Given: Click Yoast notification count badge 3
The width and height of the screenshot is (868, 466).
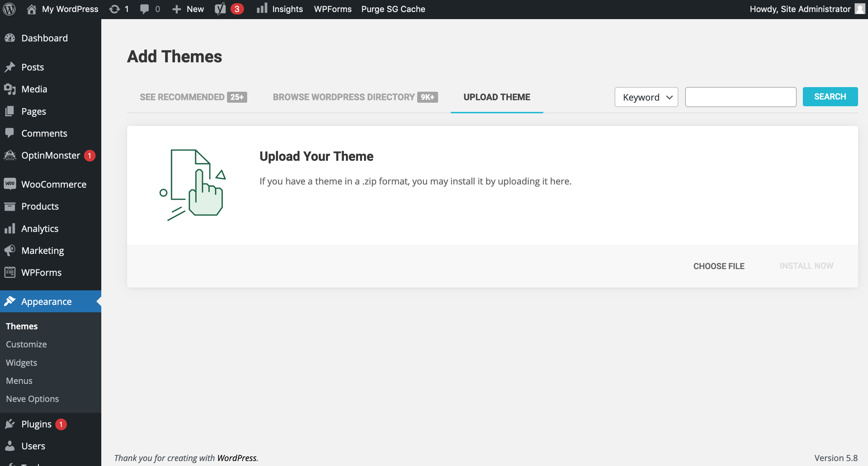Looking at the screenshot, I should [237, 9].
